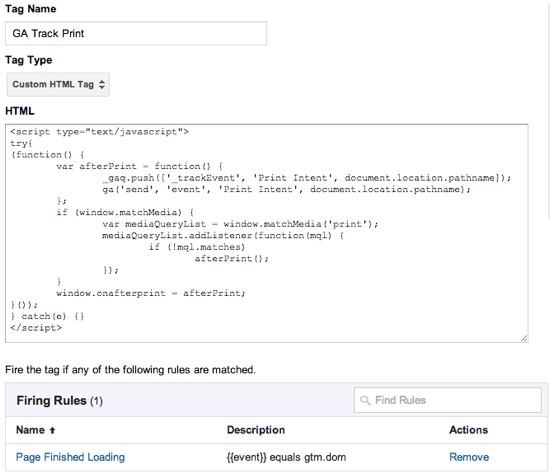Click the textarea resize handle corner
550x474 pixels.
coord(524,338)
